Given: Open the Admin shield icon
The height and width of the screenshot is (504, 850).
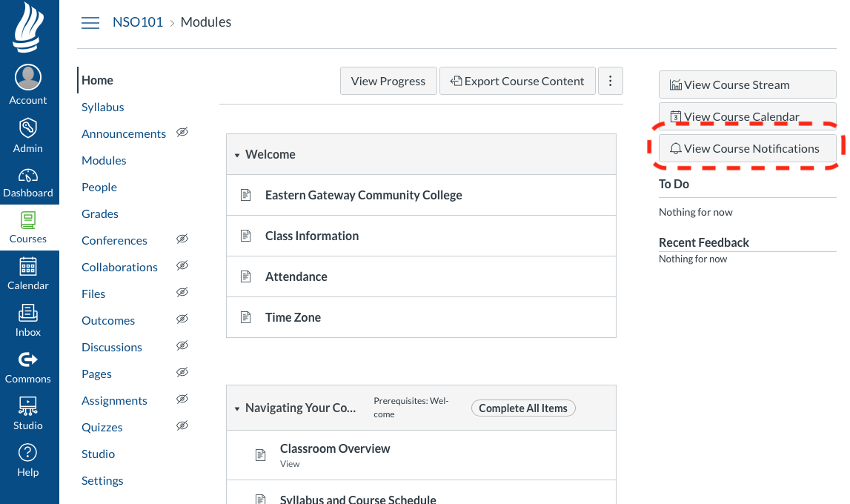Looking at the screenshot, I should [x=28, y=127].
